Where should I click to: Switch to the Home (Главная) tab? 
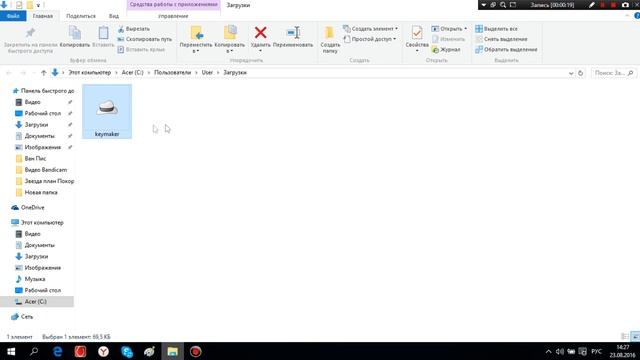[x=42, y=16]
